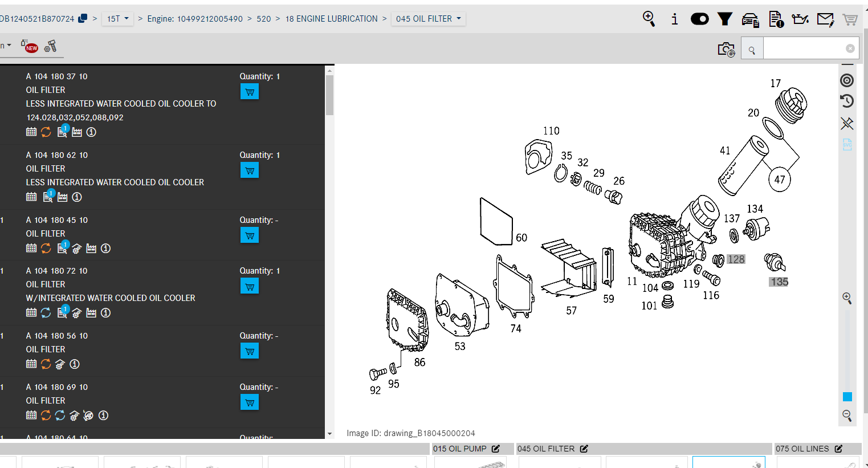This screenshot has width=868, height=468.
Task: Click highlighted callout 128 in the drawing
Action: pyautogui.click(x=736, y=259)
